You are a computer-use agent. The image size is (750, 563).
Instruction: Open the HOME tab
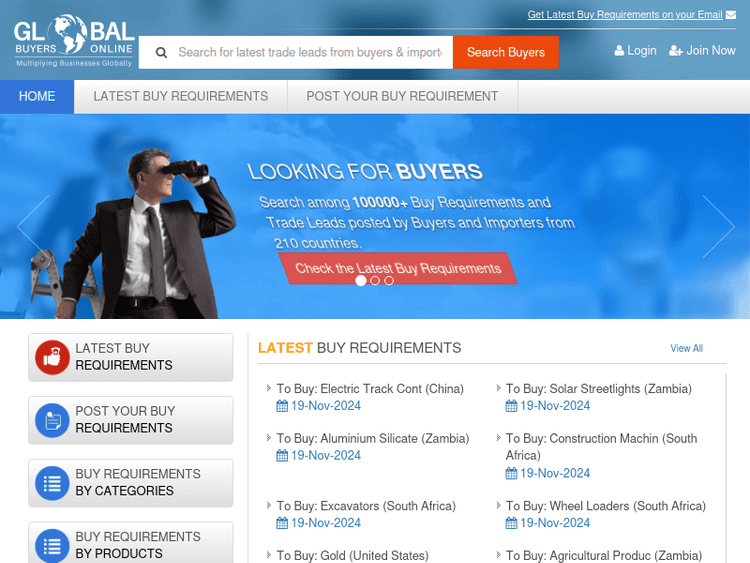(x=37, y=97)
